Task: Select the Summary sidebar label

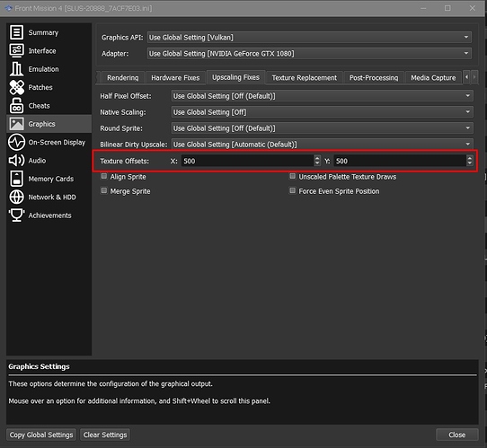Action: 43,32
